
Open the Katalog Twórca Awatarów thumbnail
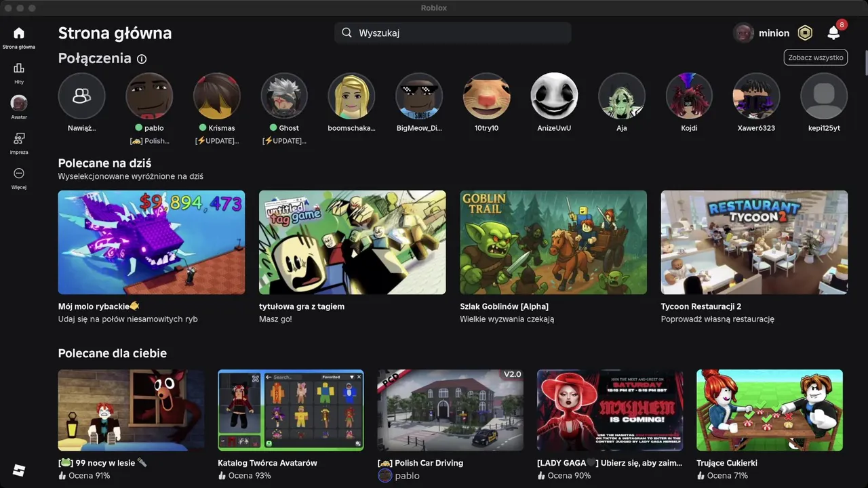coord(291,410)
